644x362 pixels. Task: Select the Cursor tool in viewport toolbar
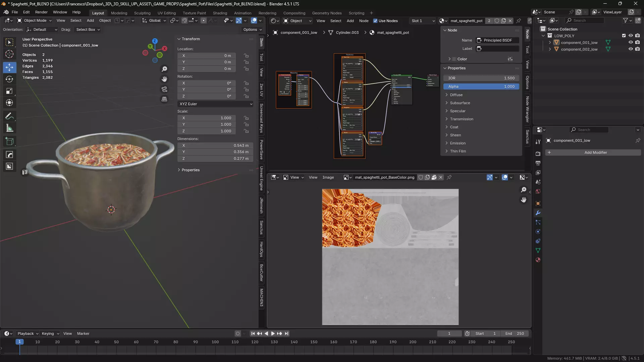pyautogui.click(x=9, y=54)
